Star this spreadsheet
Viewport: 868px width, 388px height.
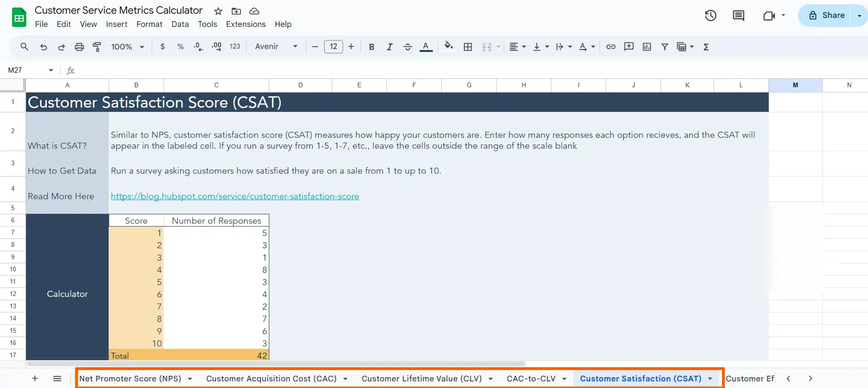(x=218, y=11)
